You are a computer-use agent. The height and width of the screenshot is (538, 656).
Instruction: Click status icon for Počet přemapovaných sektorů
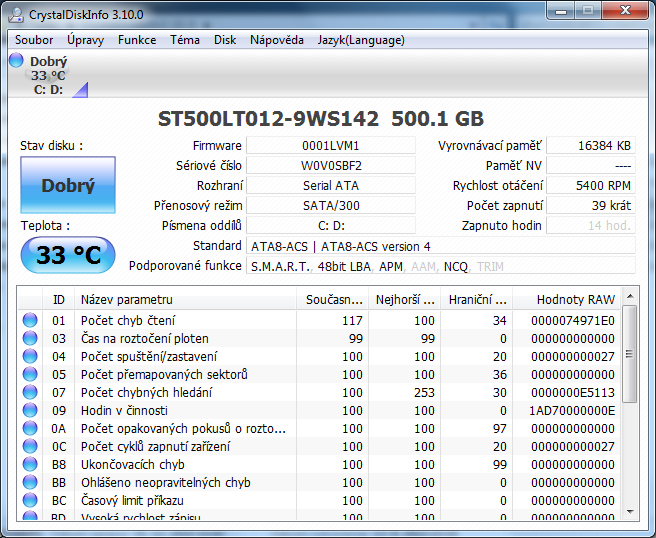30,374
